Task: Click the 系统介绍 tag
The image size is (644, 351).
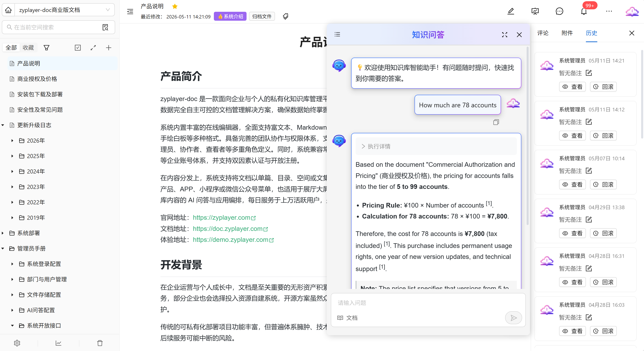Action: click(x=230, y=16)
